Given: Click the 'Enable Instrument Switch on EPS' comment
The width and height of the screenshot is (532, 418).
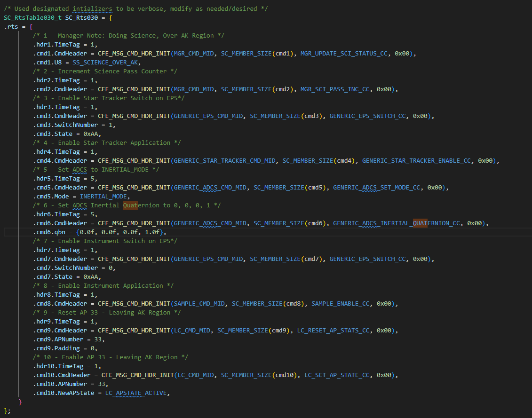Looking at the screenshot, I should pyautogui.click(x=105, y=241).
